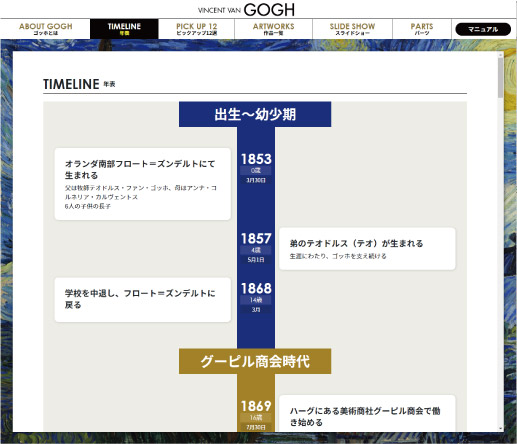
Task: Click the 生涯にわたり、ゴッホを支え続ける subtext
Action: pyautogui.click(x=338, y=256)
